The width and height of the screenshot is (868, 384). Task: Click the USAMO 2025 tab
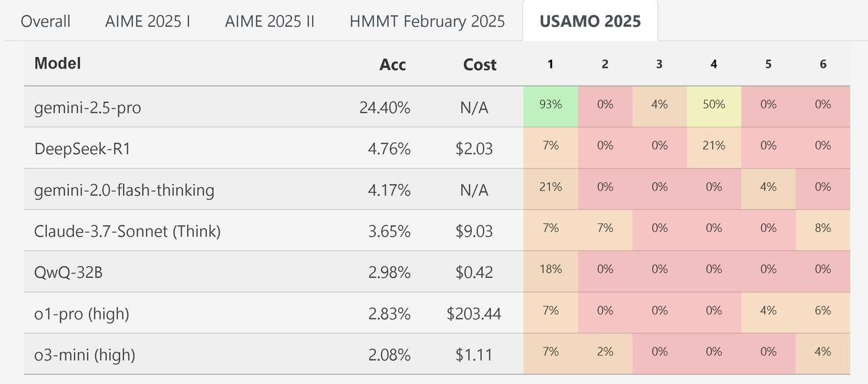590,21
